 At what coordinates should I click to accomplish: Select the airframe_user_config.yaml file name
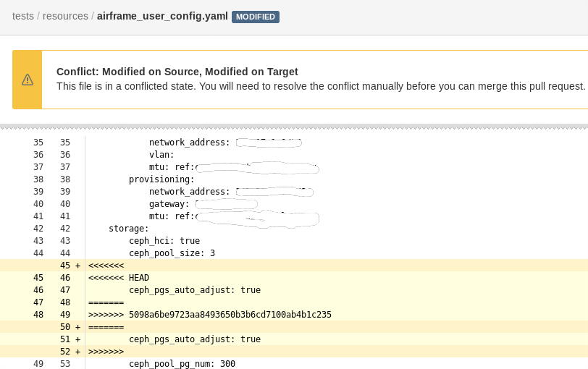162,16
